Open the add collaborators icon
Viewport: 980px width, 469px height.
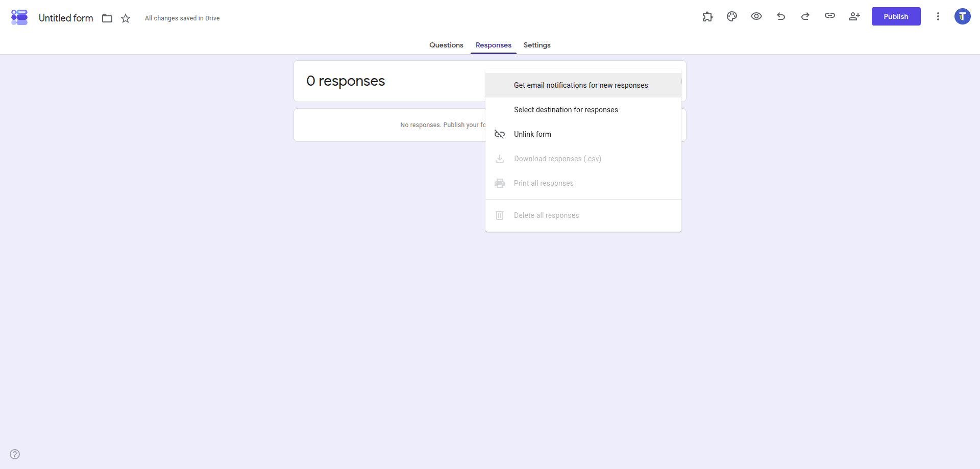tap(854, 16)
